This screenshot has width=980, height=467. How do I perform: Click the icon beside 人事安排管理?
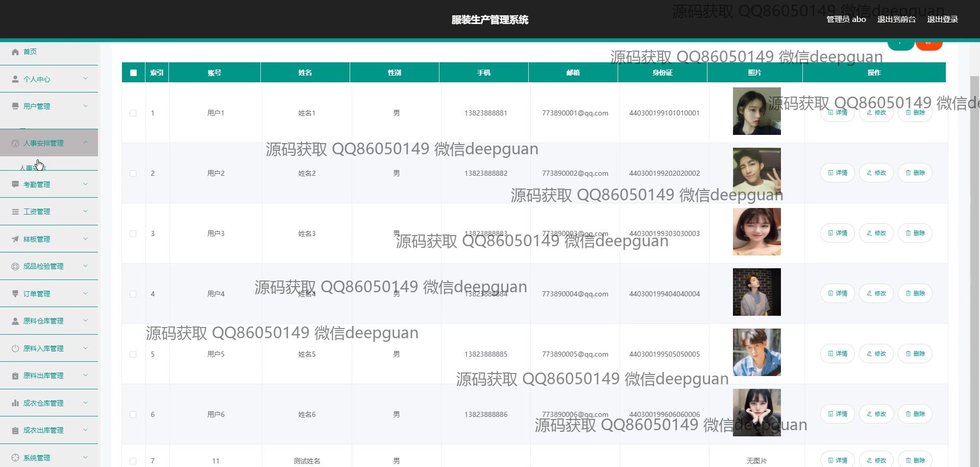(15, 144)
